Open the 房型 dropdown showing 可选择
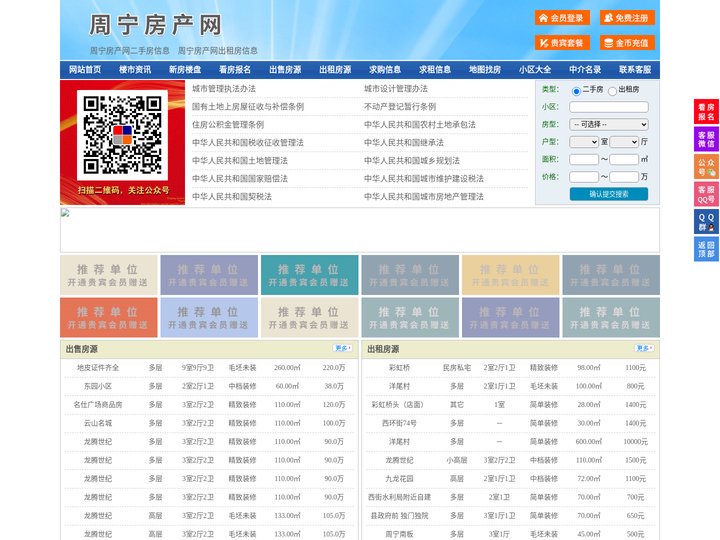This screenshot has height=540, width=720. (609, 124)
